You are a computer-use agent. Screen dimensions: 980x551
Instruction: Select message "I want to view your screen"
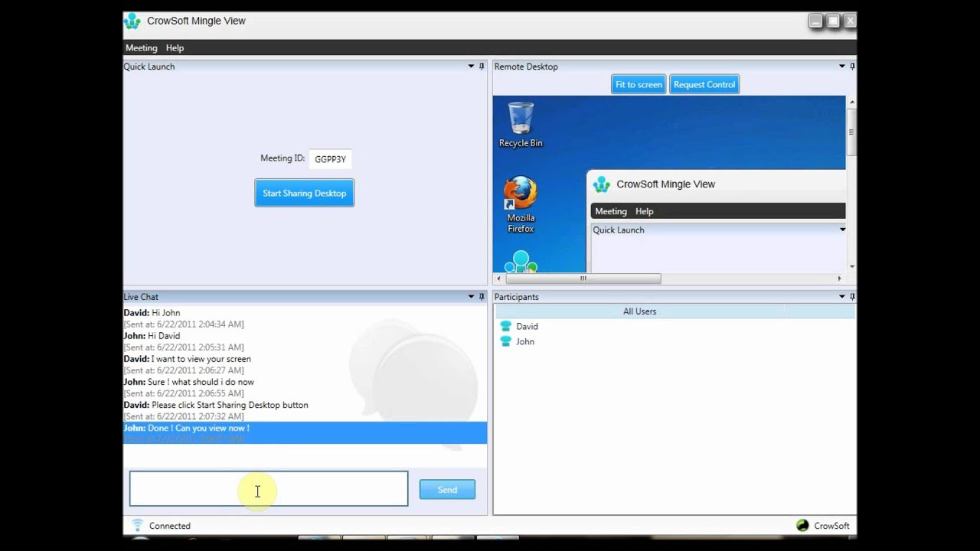coord(201,359)
